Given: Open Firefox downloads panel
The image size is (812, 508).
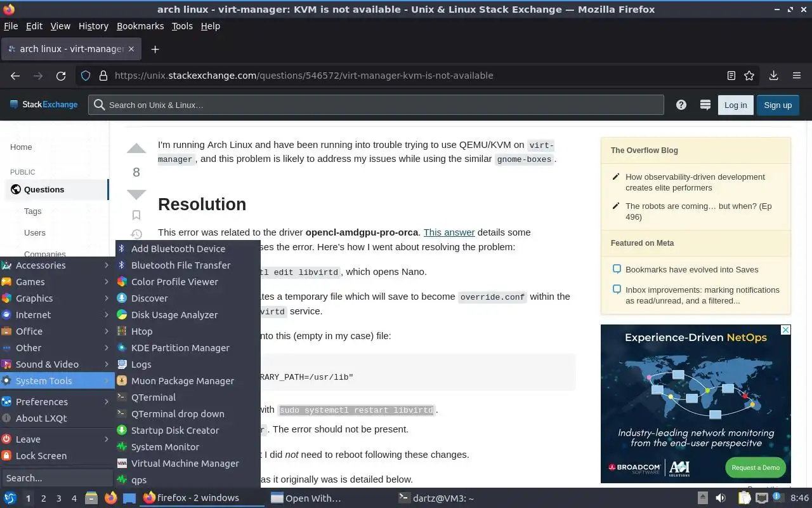Looking at the screenshot, I should coord(773,76).
